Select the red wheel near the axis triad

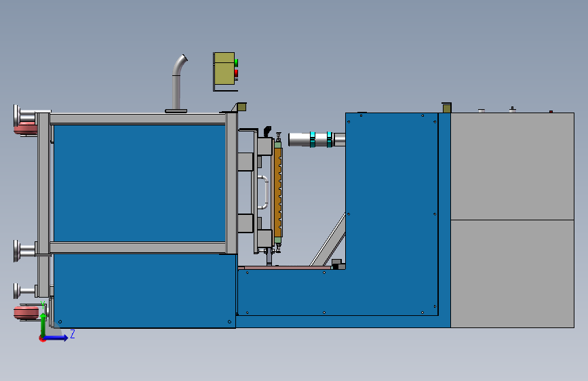(26, 313)
